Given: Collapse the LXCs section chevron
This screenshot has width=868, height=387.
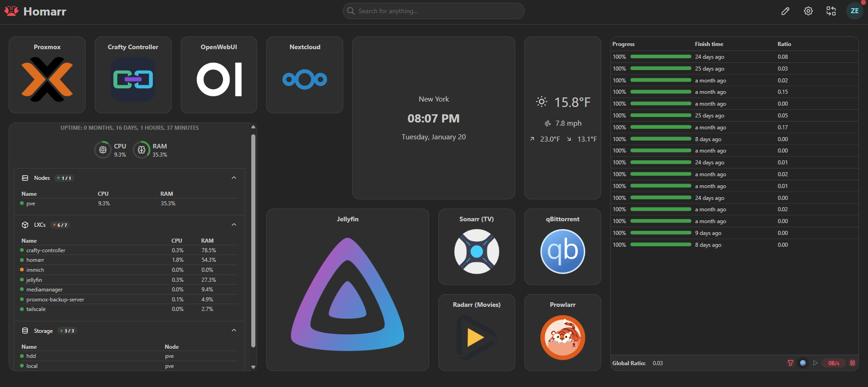Looking at the screenshot, I should coord(234,225).
